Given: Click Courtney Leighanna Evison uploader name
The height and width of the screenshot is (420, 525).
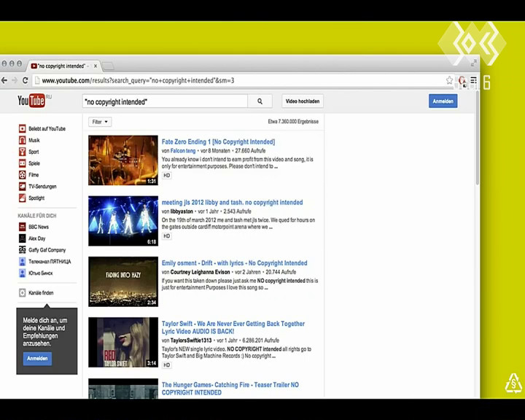Looking at the screenshot, I should [201, 272].
